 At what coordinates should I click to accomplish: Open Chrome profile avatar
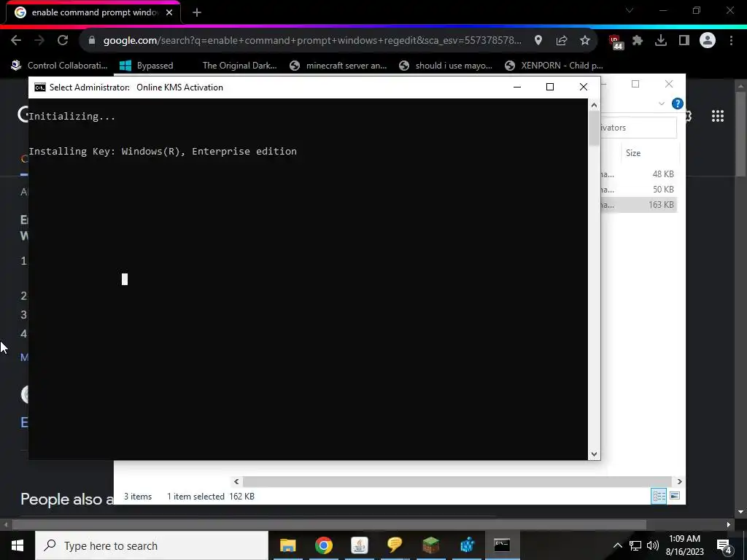click(708, 41)
